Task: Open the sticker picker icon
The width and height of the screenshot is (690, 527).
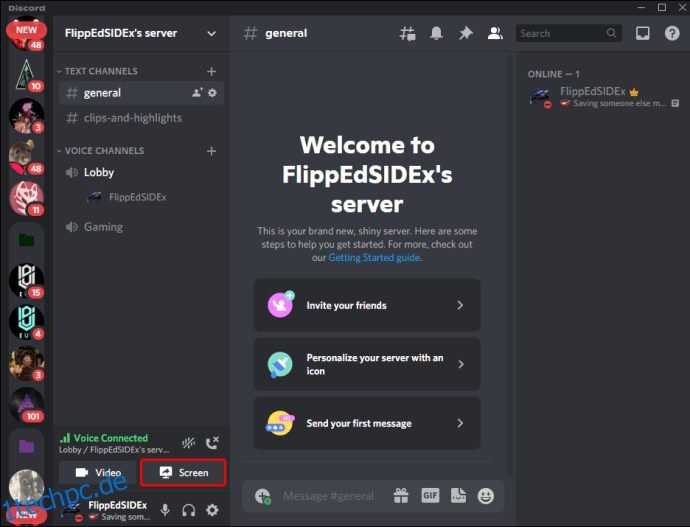Action: 459,496
